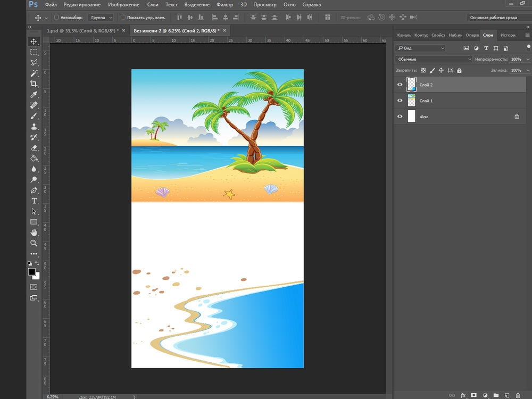The image size is (532, 399).
Task: Open the Обычные blend mode dropdown
Action: coord(434,59)
